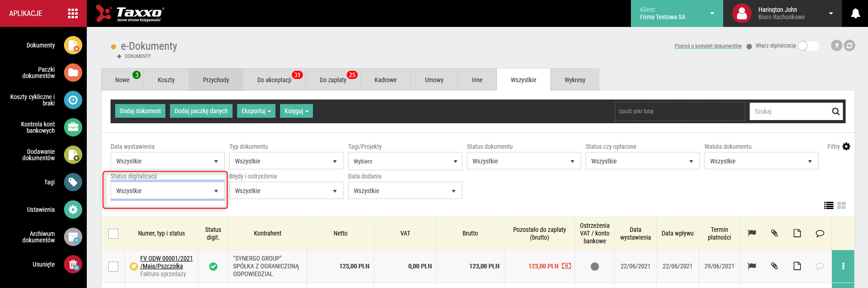Viewport: 868px width, 288px height.
Task: Open the Typ dokumentu dropdown
Action: pos(286,161)
